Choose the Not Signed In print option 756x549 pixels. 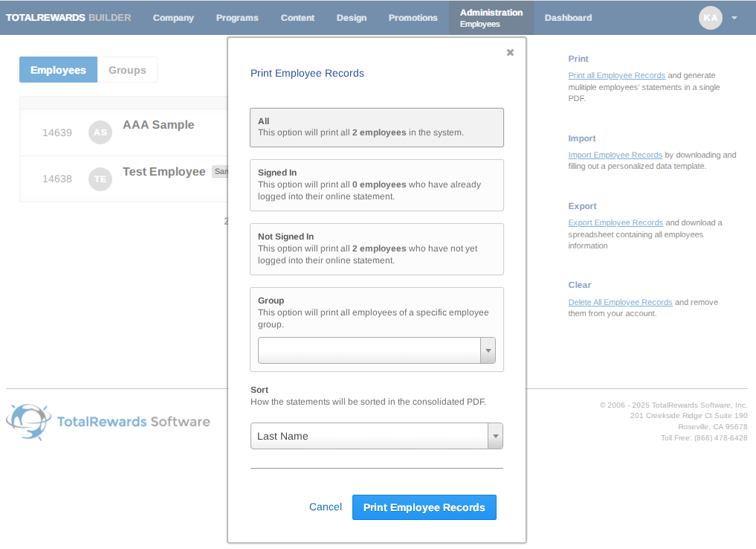click(x=377, y=249)
